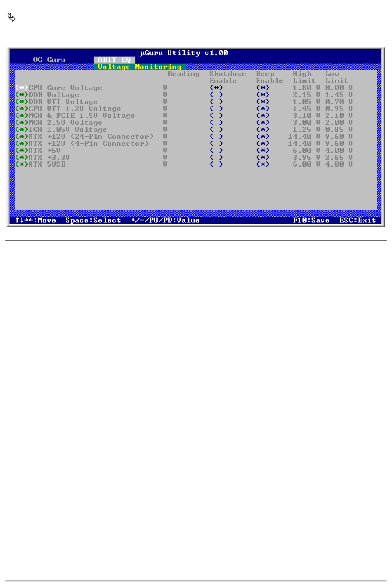Select CPU VTT 1.2V low limit 0.95 V

point(339,109)
